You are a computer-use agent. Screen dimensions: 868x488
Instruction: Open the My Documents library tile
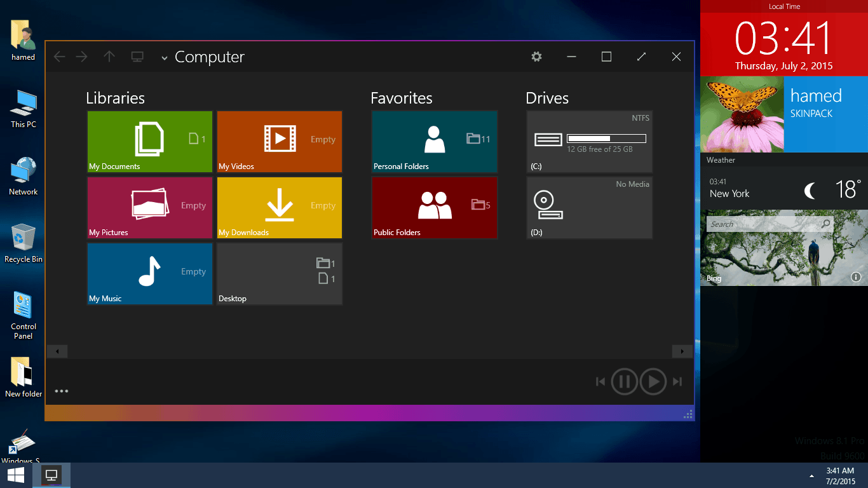coord(149,142)
